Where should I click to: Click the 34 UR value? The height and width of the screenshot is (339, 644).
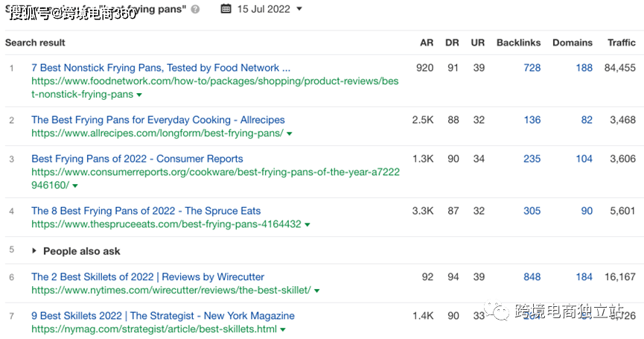point(479,159)
